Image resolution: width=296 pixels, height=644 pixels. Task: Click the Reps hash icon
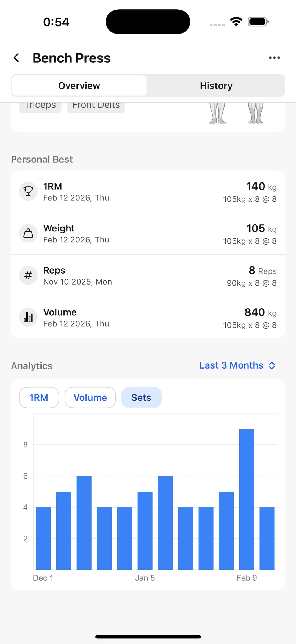28,275
